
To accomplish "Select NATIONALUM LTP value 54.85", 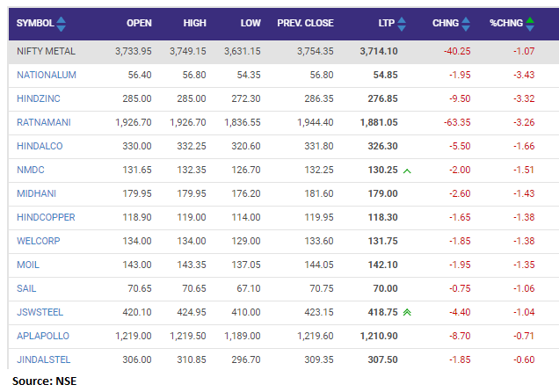I will [385, 76].
